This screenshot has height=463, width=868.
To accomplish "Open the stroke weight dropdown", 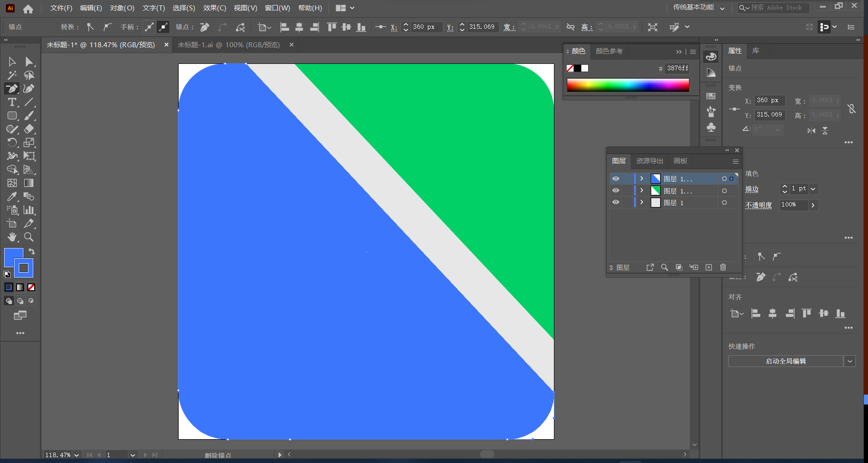I will tap(813, 189).
